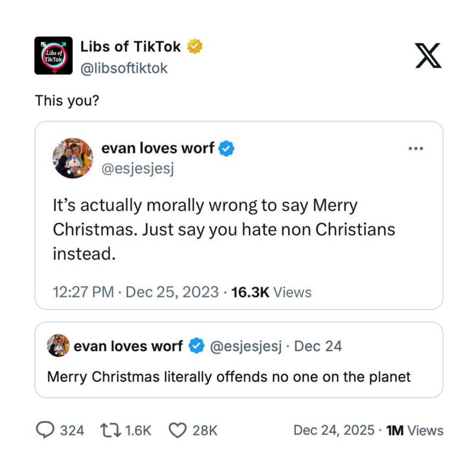Open the 'Merry Christmas literally offends' quoted tweet
This screenshot has width=476, height=474.
point(229,377)
